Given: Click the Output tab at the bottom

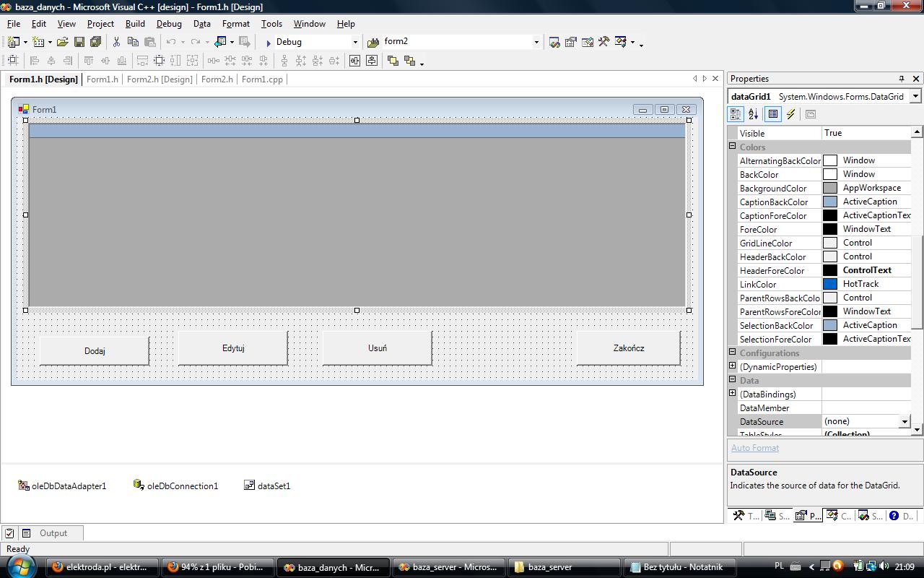Looking at the screenshot, I should [53, 533].
